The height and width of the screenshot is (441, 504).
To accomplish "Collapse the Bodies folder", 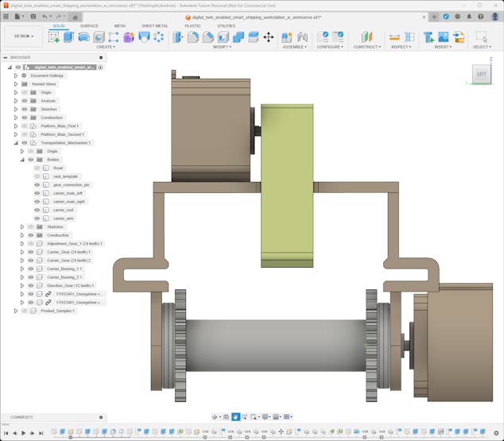I will click(22, 160).
